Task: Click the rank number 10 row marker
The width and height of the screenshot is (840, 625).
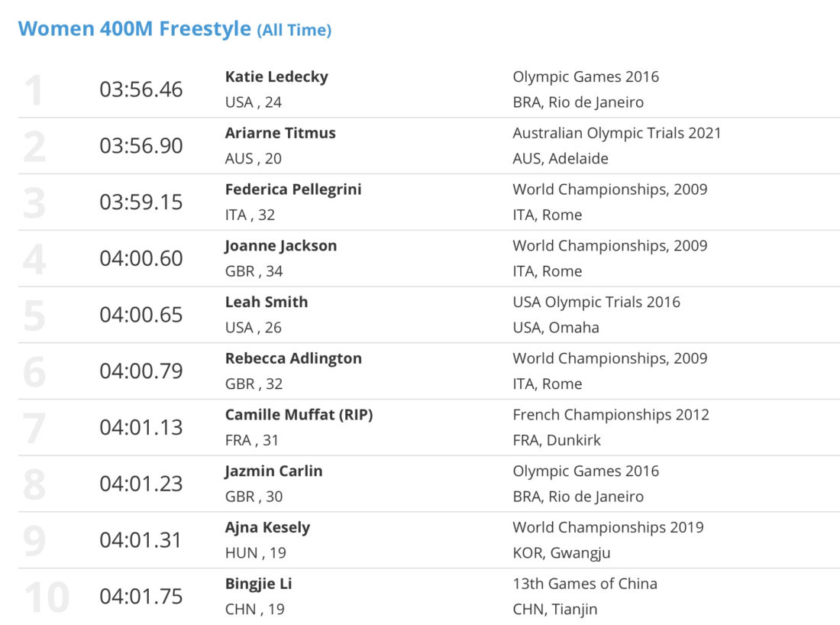Action: 47,597
